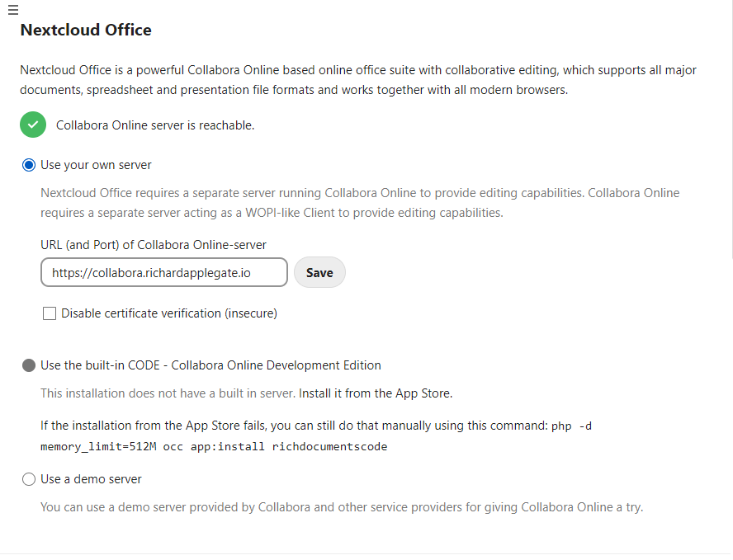
Task: Focus the Collabora Online server URL field
Action: [x=163, y=272]
